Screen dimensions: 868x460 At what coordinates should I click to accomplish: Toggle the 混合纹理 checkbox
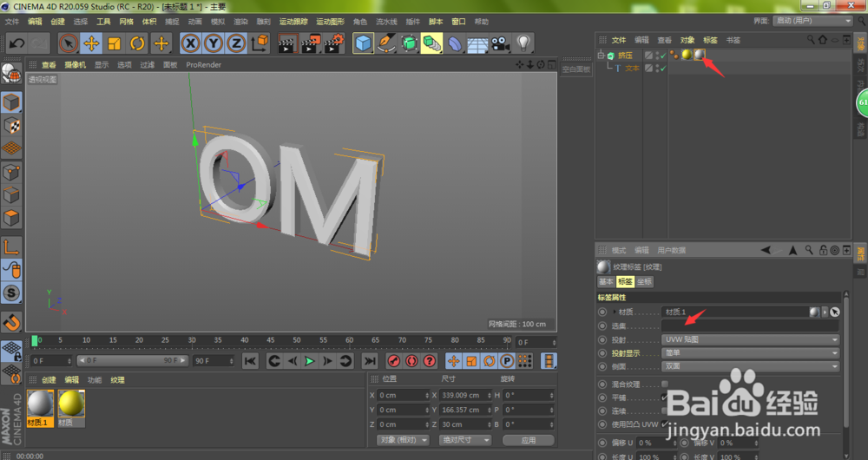click(x=665, y=384)
